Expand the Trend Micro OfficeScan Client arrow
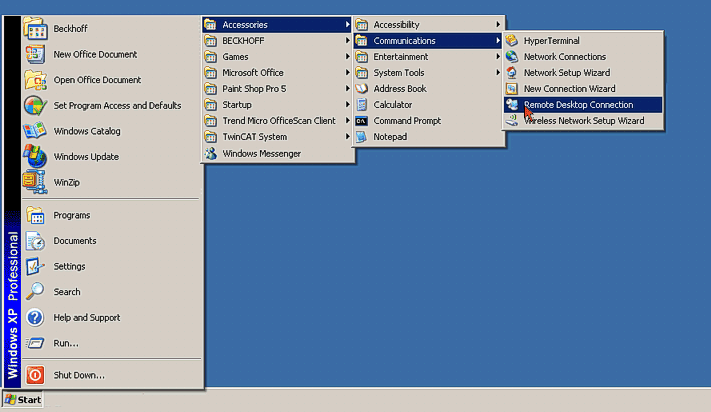The height and width of the screenshot is (412, 711). [347, 121]
